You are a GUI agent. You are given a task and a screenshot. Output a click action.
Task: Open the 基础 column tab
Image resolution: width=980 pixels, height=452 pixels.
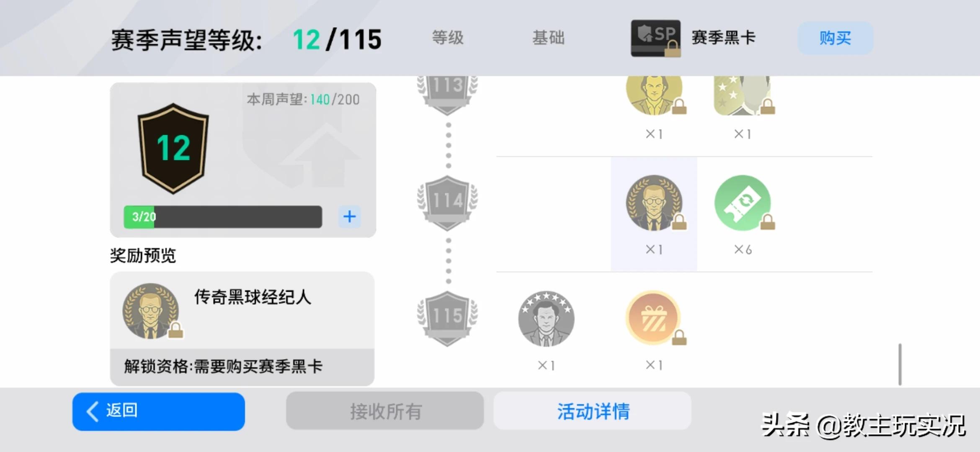(x=548, y=38)
